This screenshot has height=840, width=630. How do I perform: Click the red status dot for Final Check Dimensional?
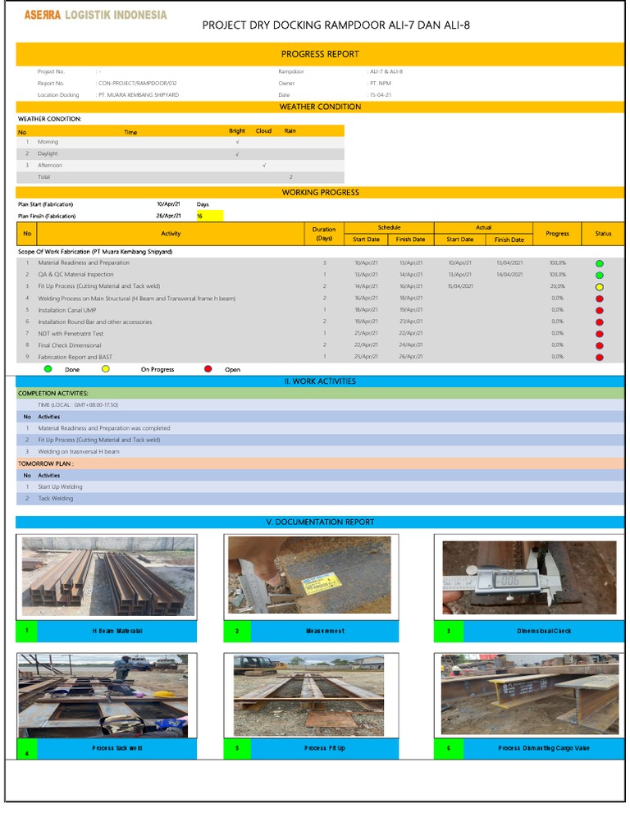[x=600, y=346]
